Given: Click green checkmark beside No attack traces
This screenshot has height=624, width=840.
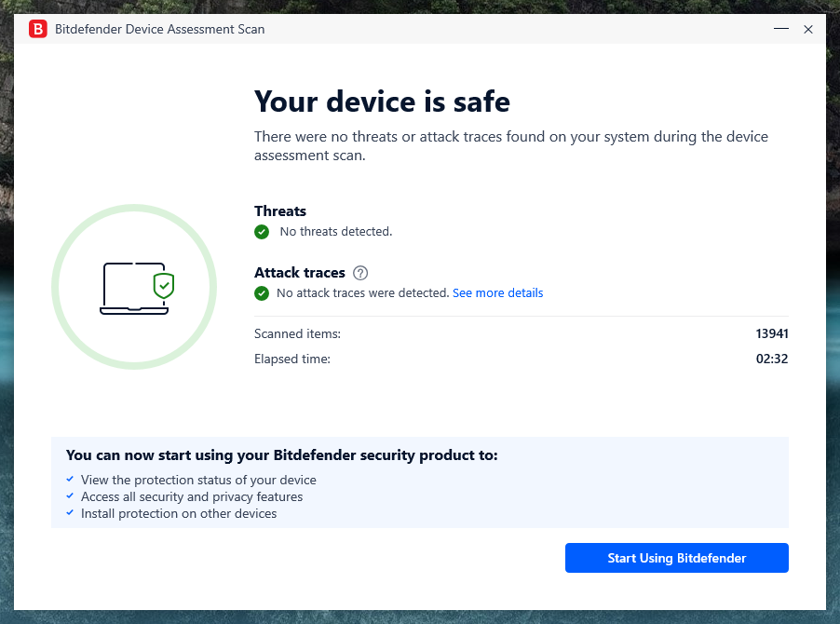Looking at the screenshot, I should click(262, 293).
